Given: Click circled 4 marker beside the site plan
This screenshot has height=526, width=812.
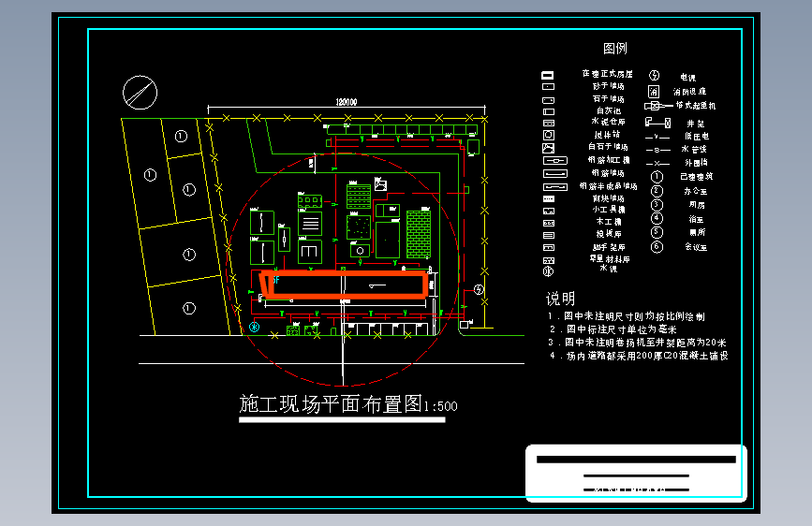Looking at the screenshot, I should (x=479, y=289).
